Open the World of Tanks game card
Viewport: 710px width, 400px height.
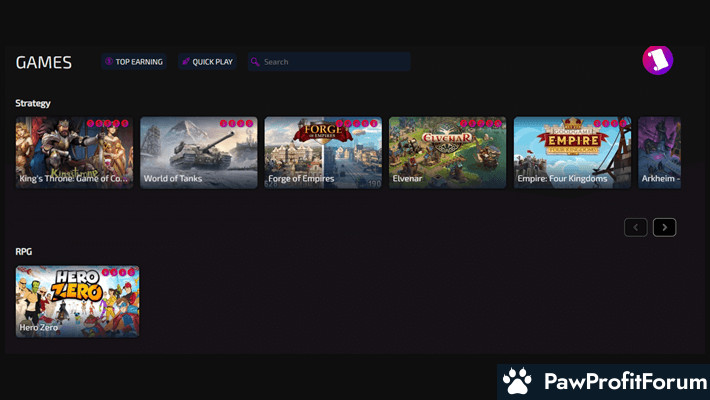point(198,152)
